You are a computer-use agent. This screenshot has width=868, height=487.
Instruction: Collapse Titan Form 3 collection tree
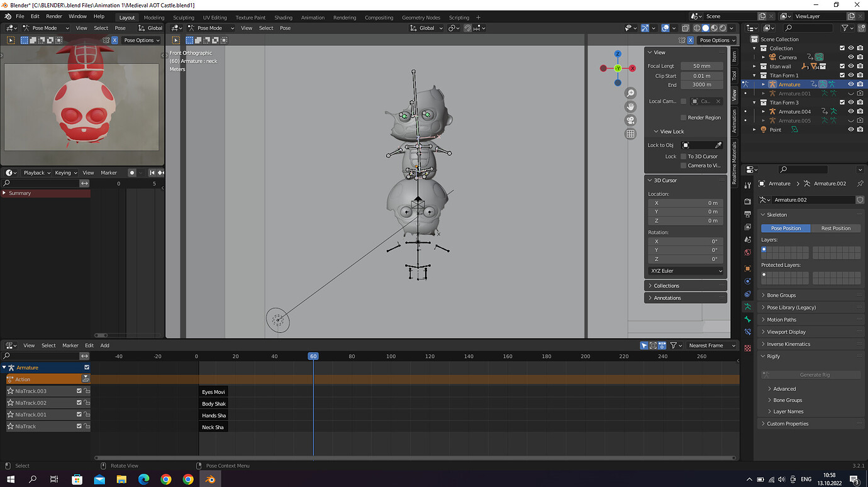click(755, 103)
